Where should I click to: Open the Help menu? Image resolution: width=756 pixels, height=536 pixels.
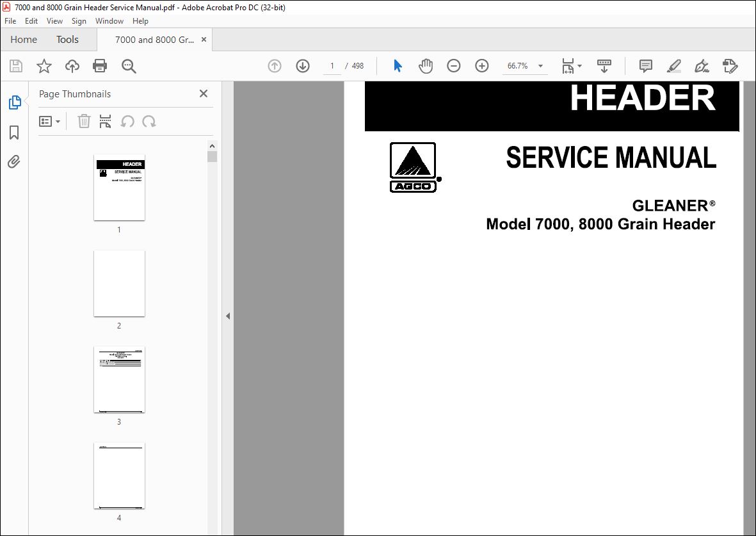(140, 20)
